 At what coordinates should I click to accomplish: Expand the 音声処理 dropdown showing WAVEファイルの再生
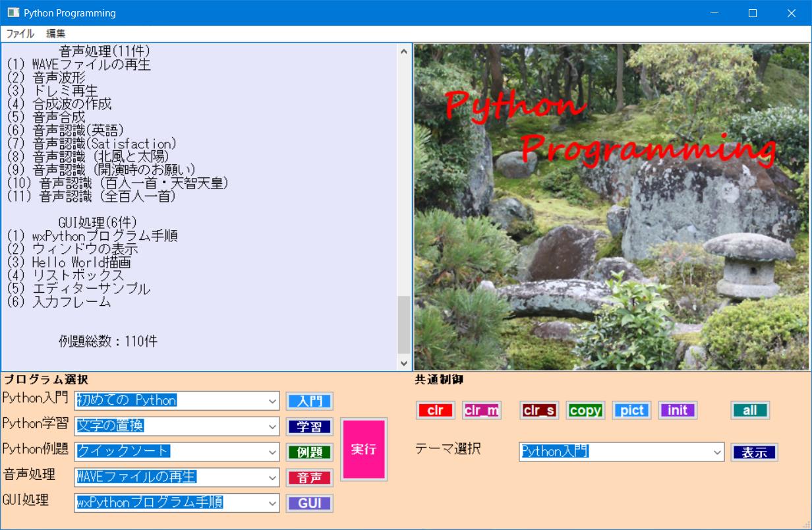coord(273,477)
